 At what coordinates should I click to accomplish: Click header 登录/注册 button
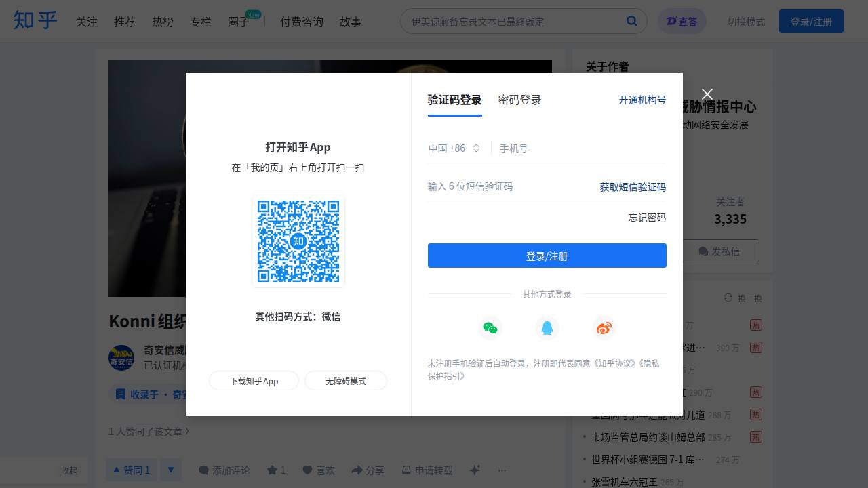point(811,21)
